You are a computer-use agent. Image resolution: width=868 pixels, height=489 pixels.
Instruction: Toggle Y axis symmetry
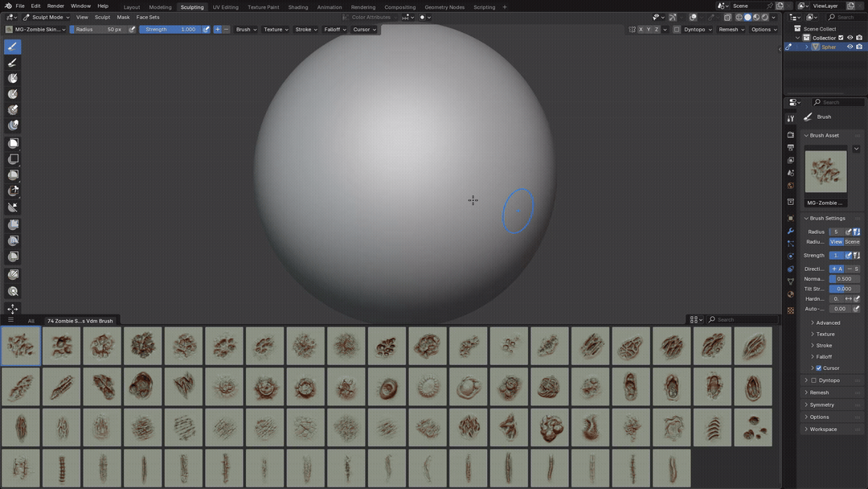[x=649, y=29]
